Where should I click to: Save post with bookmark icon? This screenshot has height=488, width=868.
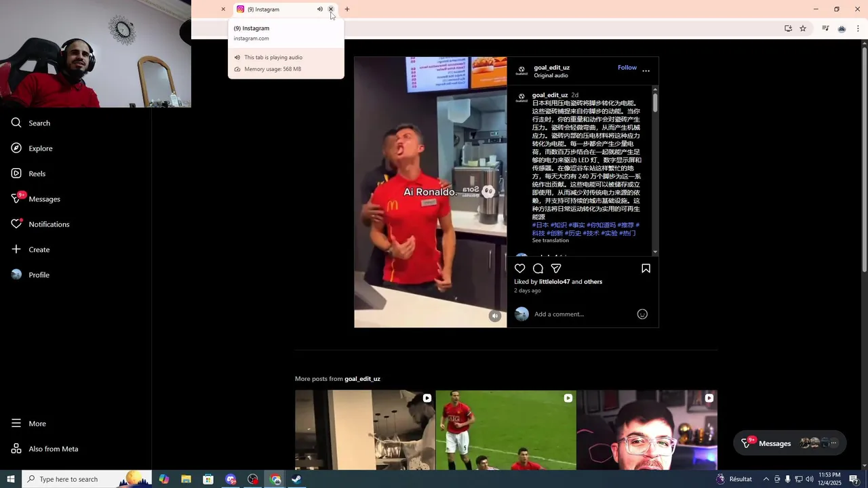coord(646,268)
